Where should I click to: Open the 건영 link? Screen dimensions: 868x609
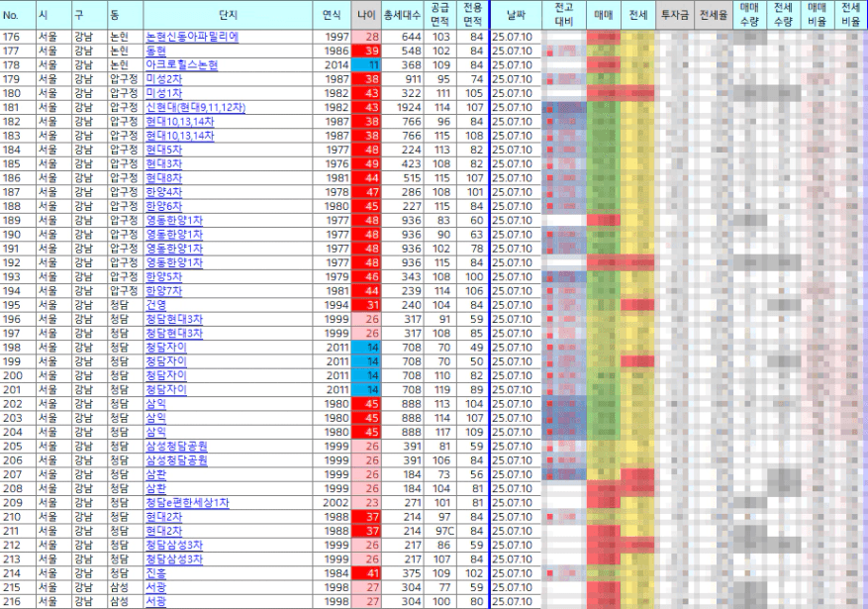click(x=155, y=305)
